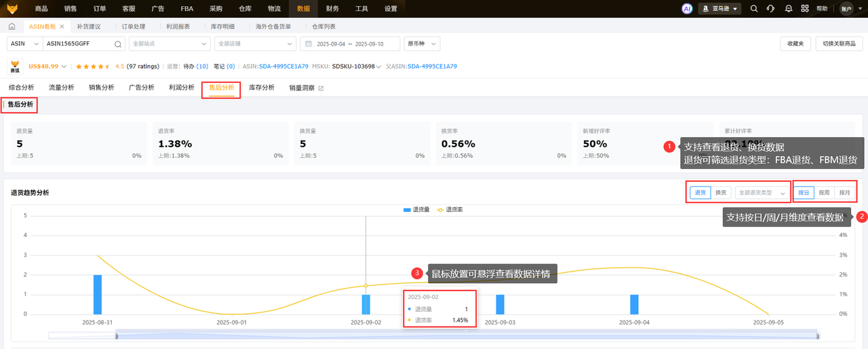Open ASIN link SDA-4995CE1A79
The width and height of the screenshot is (868, 349).
tap(284, 67)
